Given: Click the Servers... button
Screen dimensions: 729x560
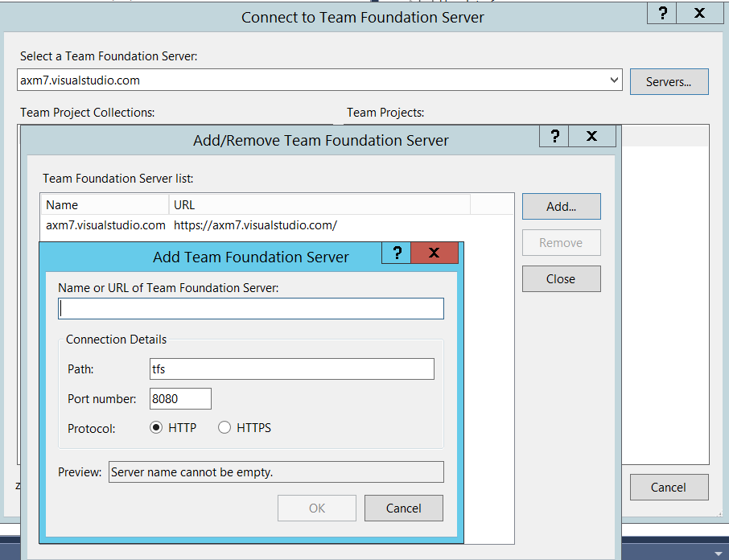Looking at the screenshot, I should click(x=669, y=82).
